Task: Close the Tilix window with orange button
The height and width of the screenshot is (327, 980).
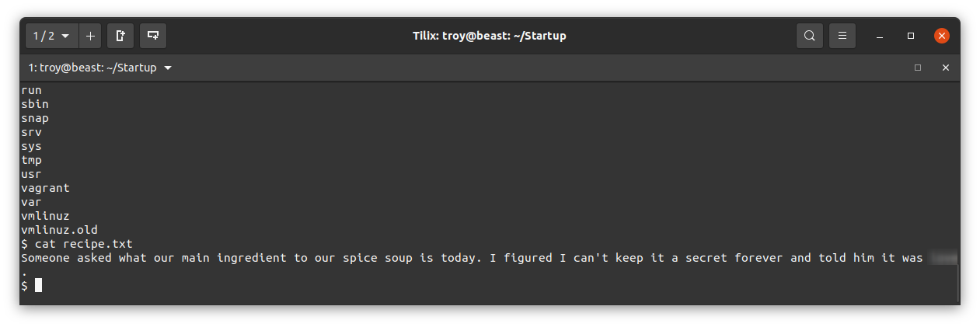Action: pyautogui.click(x=941, y=36)
